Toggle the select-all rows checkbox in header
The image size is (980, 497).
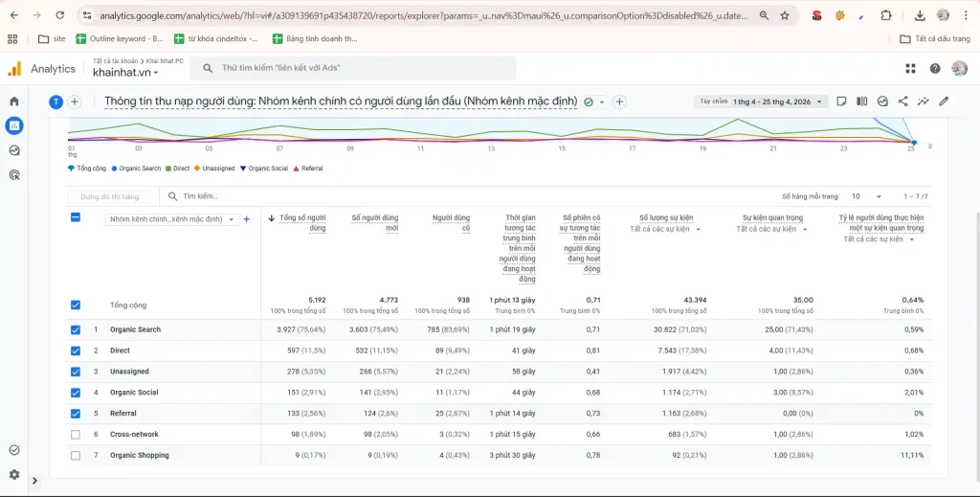(x=76, y=217)
